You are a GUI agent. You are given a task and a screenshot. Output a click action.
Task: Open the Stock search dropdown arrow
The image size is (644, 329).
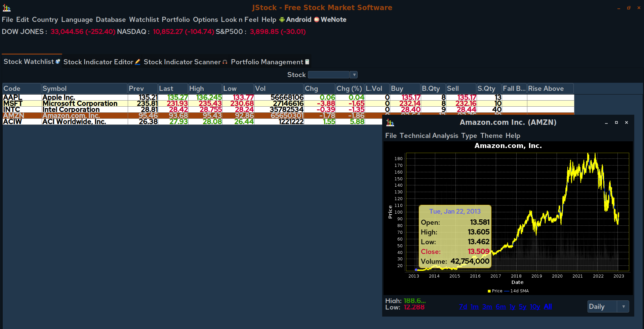coord(354,75)
